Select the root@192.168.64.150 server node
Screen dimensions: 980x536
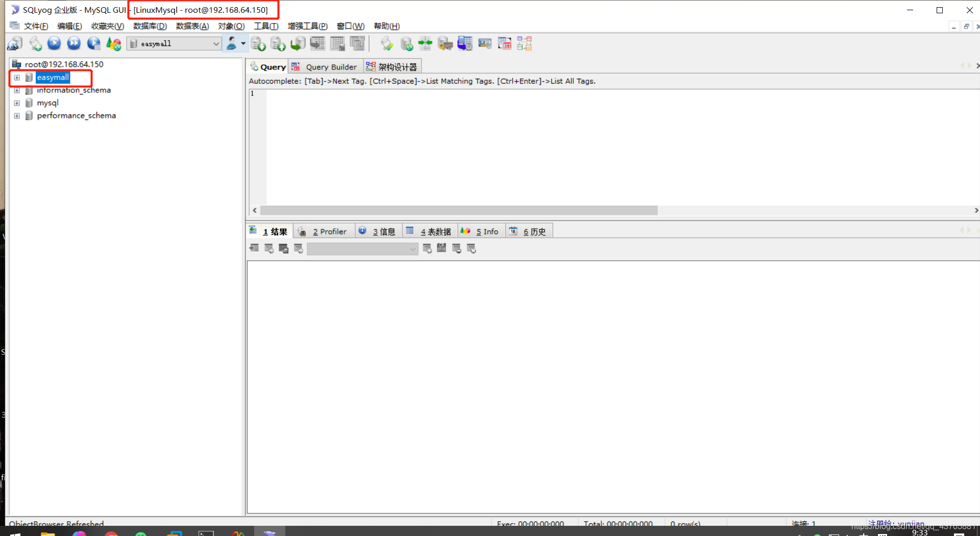[64, 64]
